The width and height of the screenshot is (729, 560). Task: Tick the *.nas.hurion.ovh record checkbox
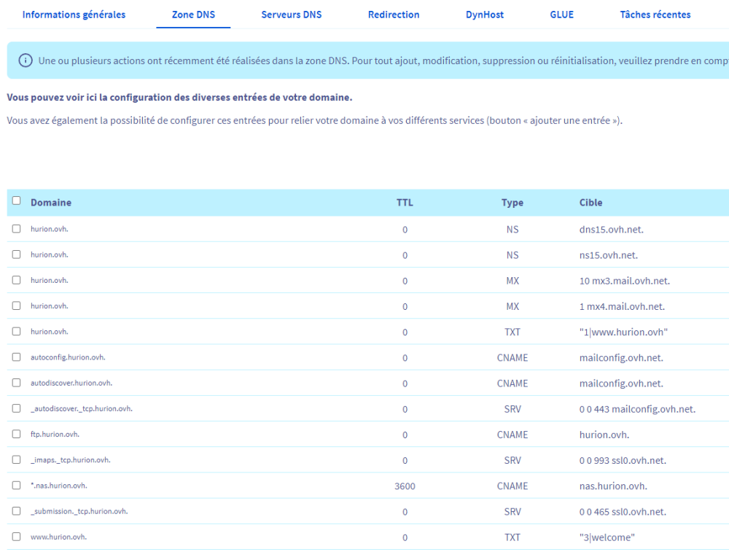click(x=16, y=486)
